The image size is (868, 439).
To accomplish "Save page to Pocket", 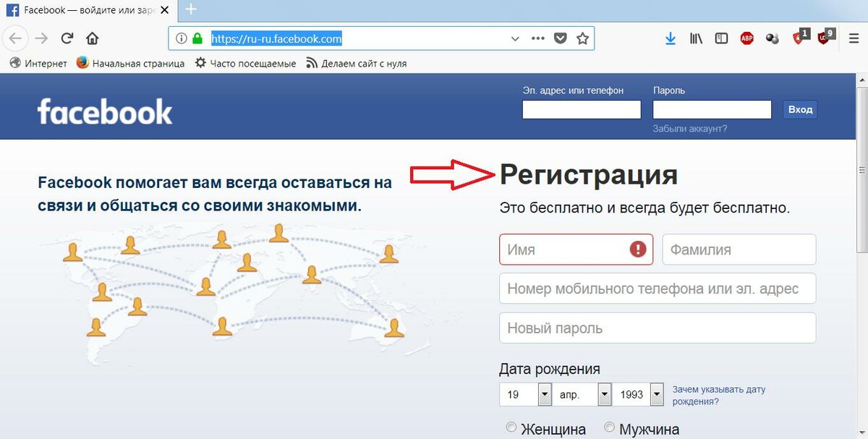I will [560, 38].
